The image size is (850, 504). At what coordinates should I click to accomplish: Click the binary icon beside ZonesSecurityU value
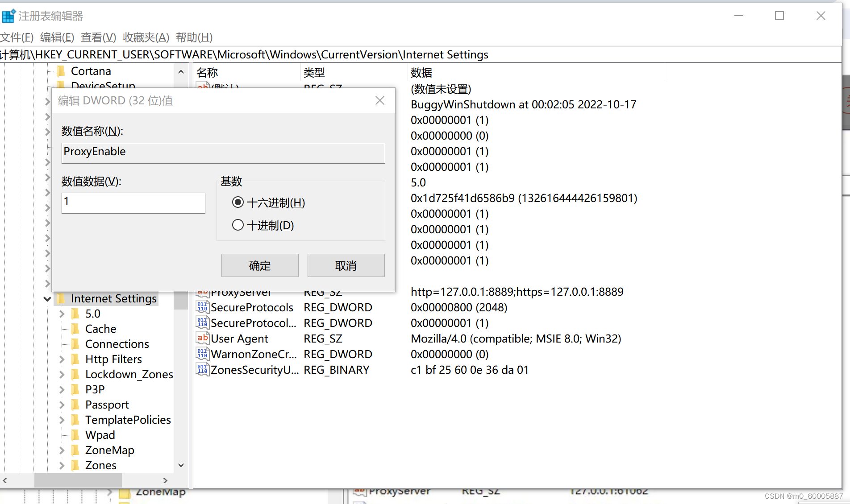point(202,369)
